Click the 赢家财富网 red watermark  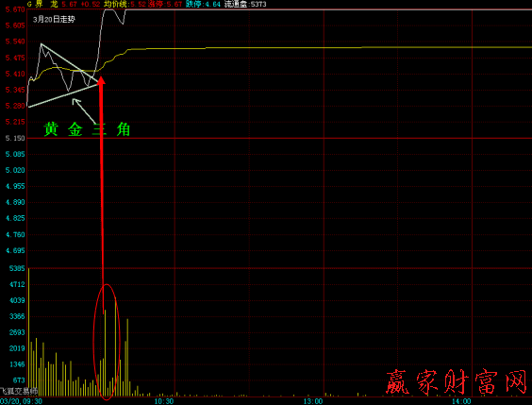tap(457, 382)
